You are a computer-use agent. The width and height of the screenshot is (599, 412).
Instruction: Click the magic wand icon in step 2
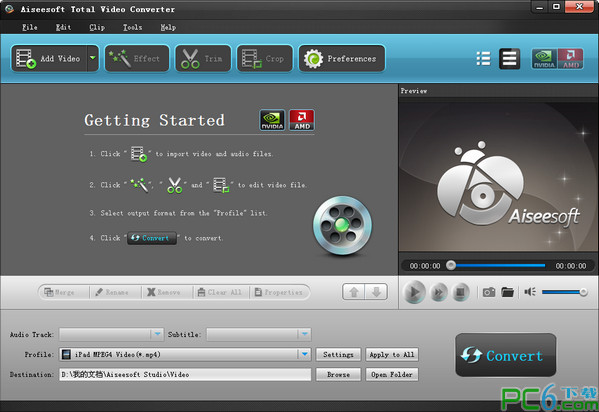pos(139,185)
